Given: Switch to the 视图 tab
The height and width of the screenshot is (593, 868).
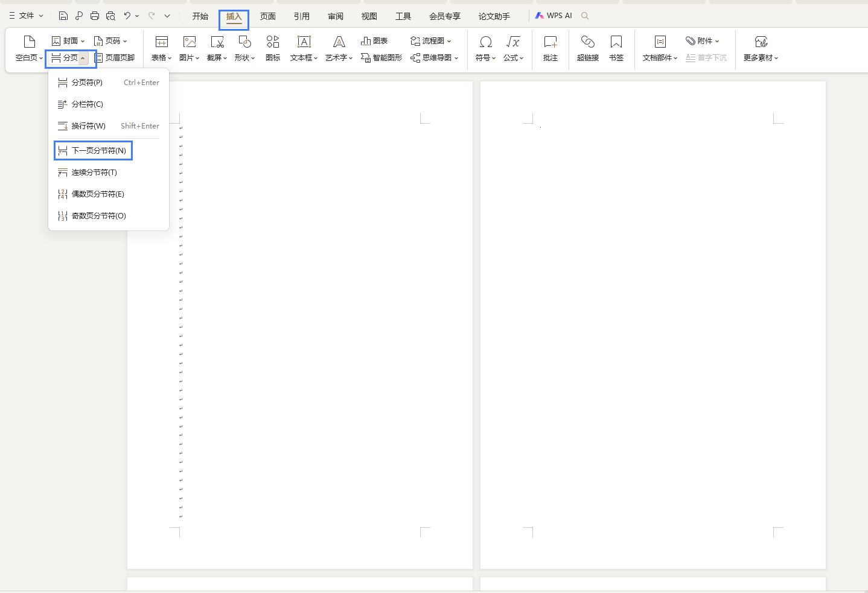Looking at the screenshot, I should pos(369,16).
